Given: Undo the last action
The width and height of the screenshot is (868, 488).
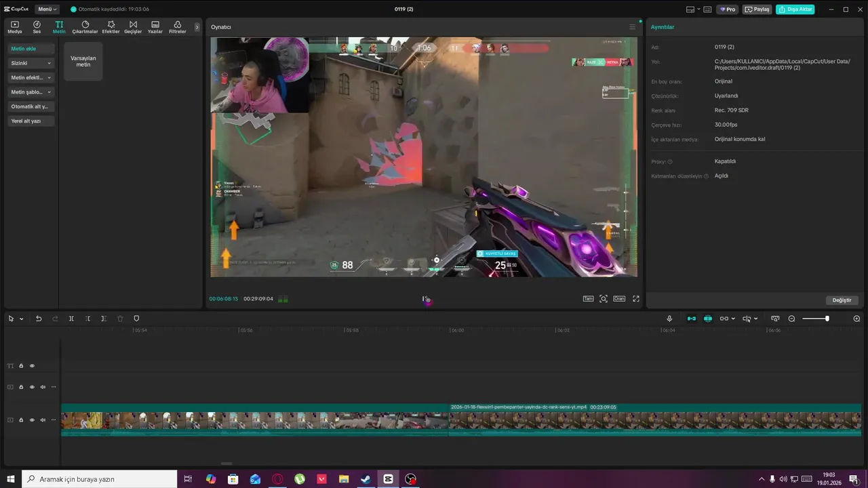Looking at the screenshot, I should pyautogui.click(x=39, y=319).
